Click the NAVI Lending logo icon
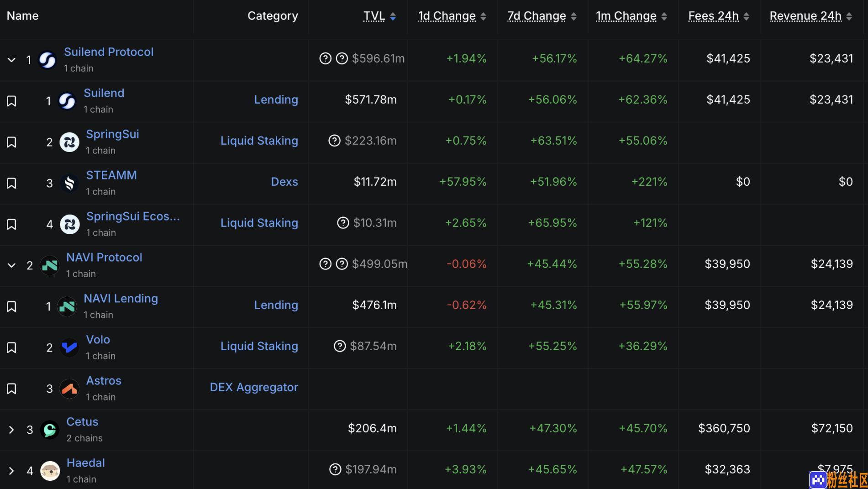This screenshot has width=868, height=489. [67, 306]
